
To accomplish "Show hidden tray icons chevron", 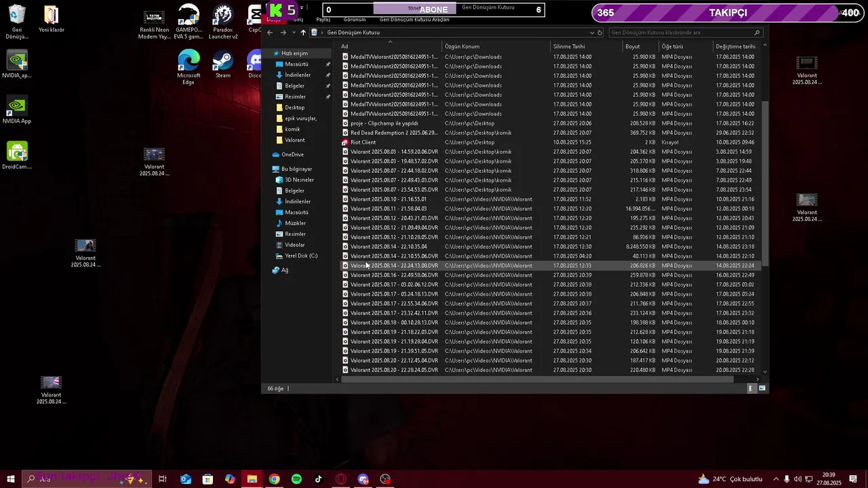I will coord(776,479).
